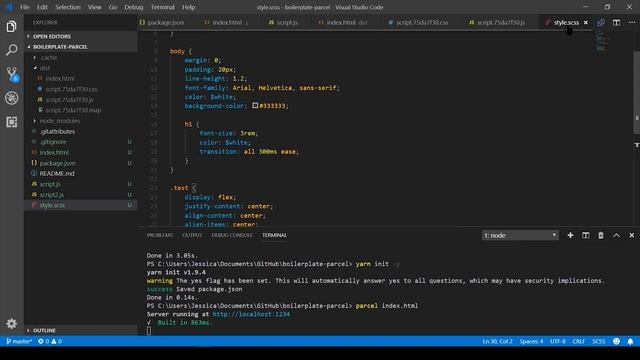Kill terminal with trash icon
The width and height of the screenshot is (640, 360).
click(601, 235)
